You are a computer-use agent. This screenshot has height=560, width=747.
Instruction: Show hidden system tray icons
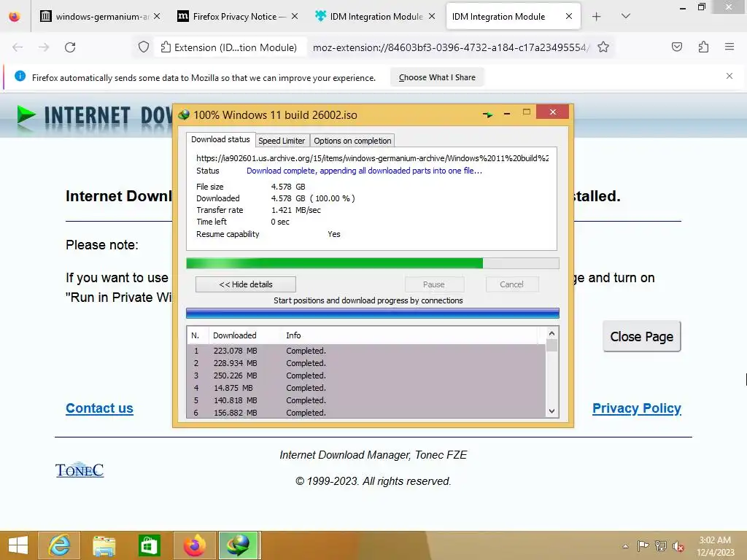(x=625, y=545)
